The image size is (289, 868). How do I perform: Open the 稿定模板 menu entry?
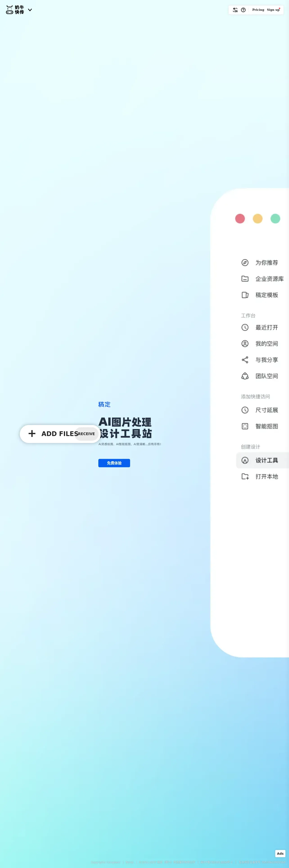266,295
